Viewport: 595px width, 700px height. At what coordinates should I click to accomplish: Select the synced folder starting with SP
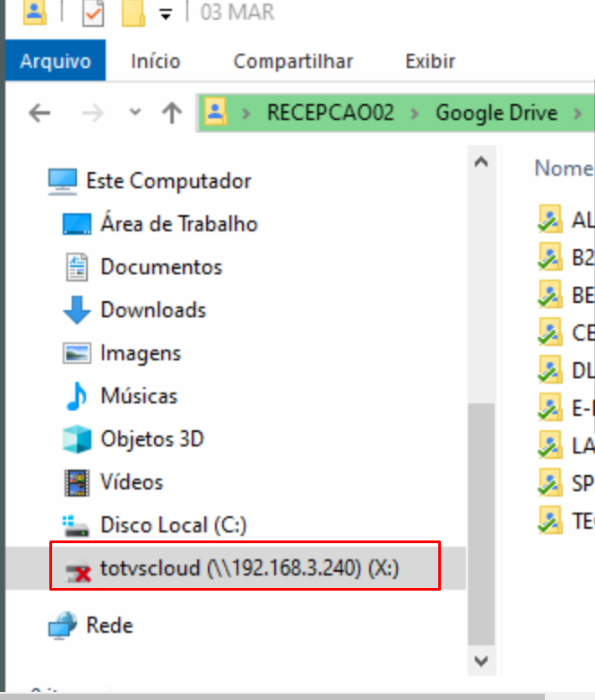click(566, 483)
